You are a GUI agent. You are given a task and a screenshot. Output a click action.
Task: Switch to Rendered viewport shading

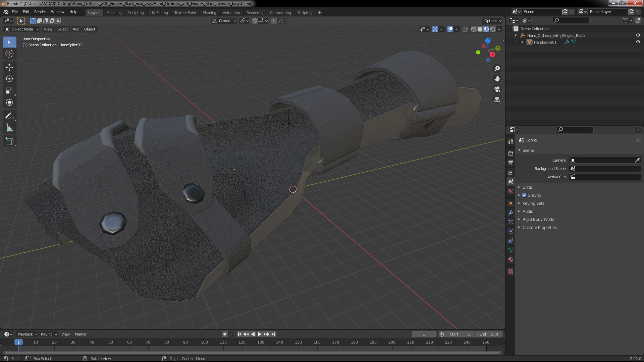click(x=493, y=29)
